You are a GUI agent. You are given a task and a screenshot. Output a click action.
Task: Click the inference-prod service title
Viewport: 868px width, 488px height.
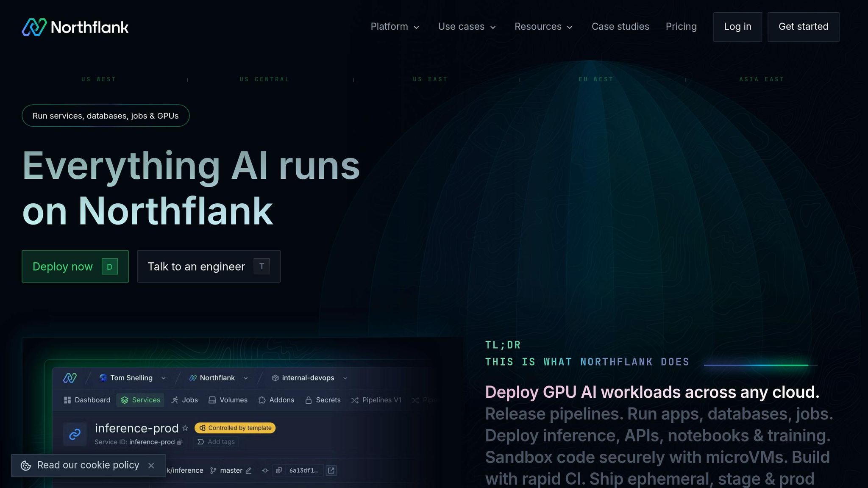click(136, 428)
